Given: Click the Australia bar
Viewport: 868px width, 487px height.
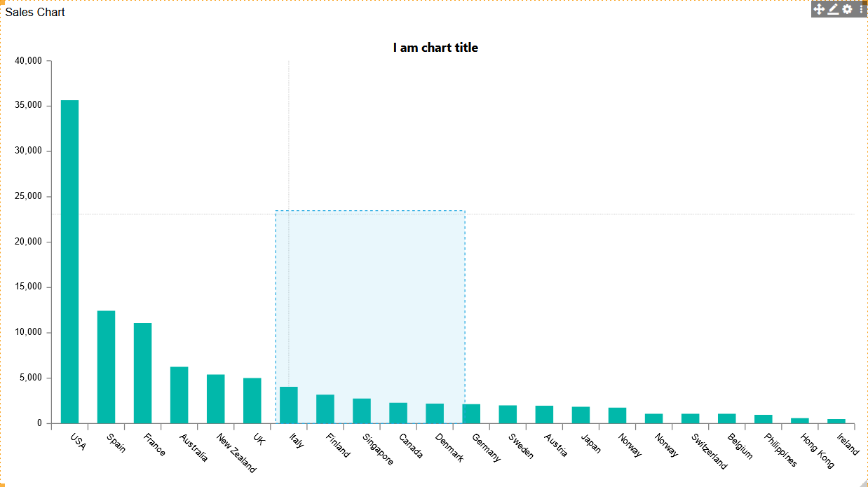Looking at the screenshot, I should coord(179,395).
